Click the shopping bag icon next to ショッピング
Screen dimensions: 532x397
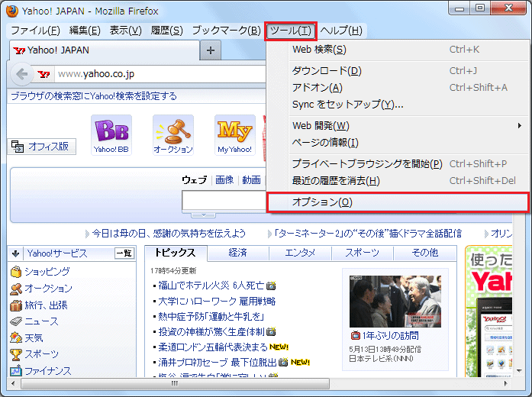tap(16, 272)
